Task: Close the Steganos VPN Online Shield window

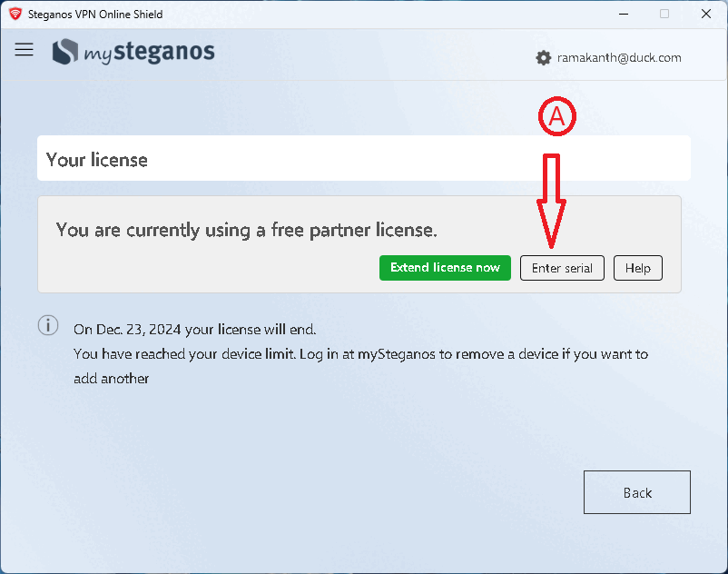Action: coord(706,14)
